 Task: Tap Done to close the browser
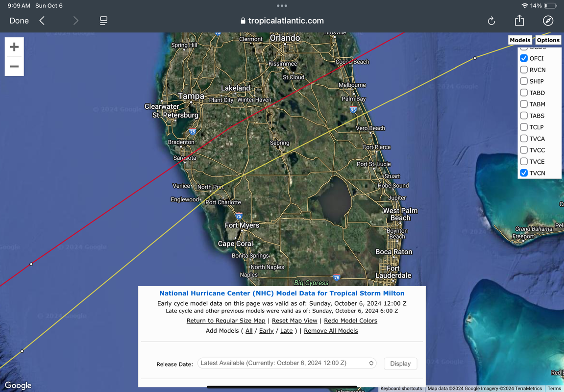tap(19, 21)
